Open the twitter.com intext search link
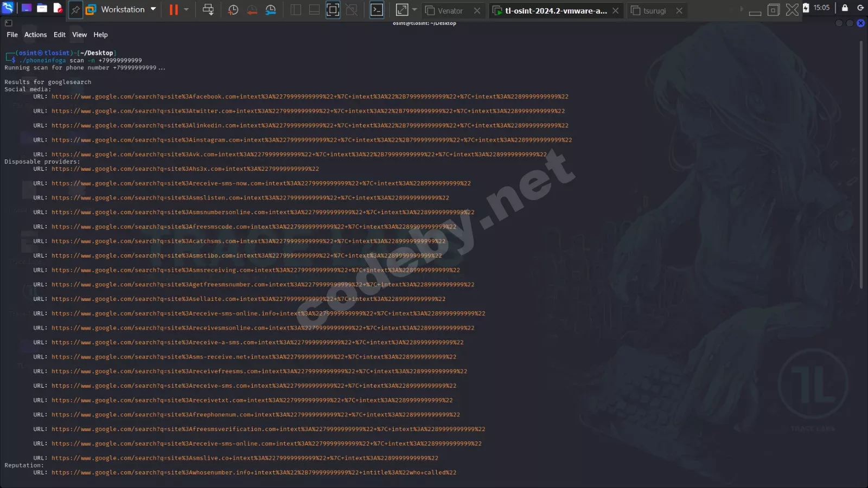Image resolution: width=868 pixels, height=488 pixels. 307,111
